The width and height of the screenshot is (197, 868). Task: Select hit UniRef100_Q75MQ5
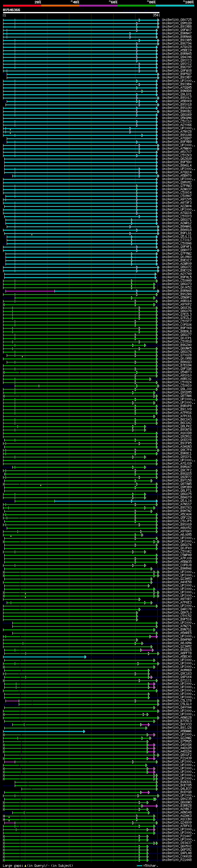click(177, 741)
